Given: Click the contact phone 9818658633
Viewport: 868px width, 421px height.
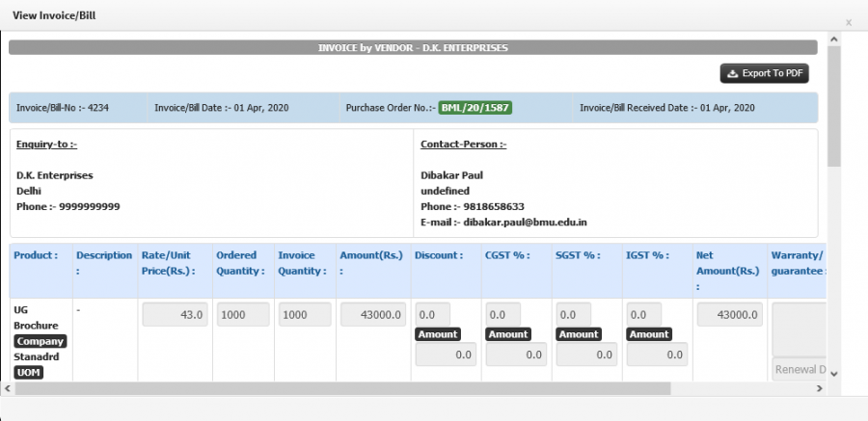Looking at the screenshot, I should pyautogui.click(x=494, y=207).
